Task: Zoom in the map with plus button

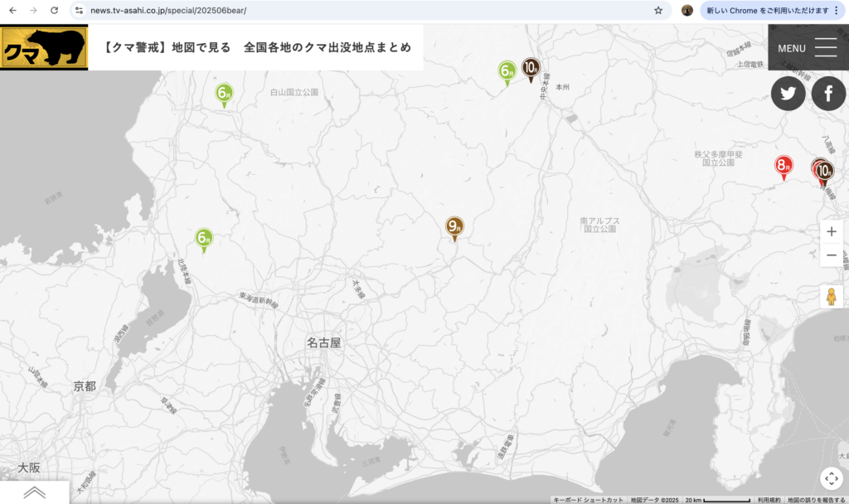Action: tap(832, 232)
